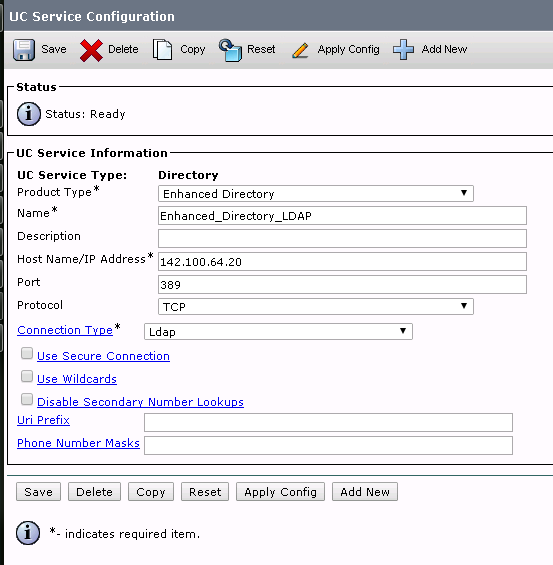Screen dimensions: 553x565
Task: Click into the Host Name/IP Address field
Action: pyautogui.click(x=342, y=261)
